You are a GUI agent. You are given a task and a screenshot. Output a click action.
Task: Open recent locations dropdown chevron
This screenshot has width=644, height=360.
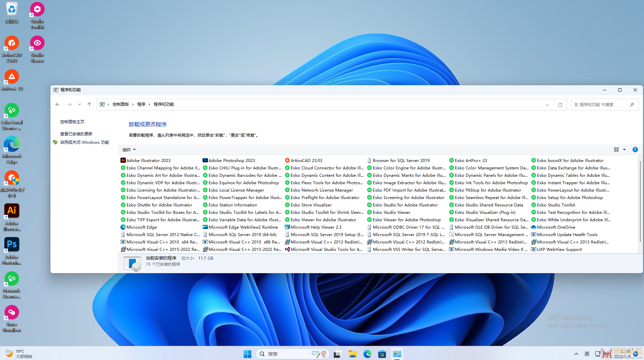click(79, 104)
